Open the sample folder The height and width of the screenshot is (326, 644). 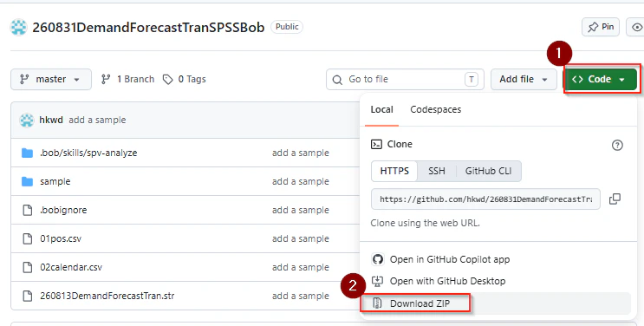[x=55, y=181]
